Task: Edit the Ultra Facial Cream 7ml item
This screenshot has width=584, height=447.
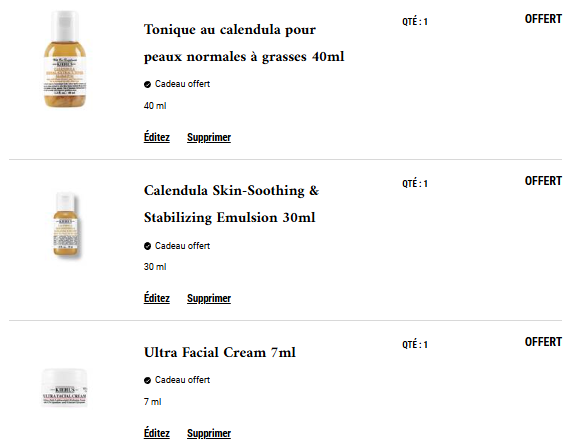Action: pos(157,434)
